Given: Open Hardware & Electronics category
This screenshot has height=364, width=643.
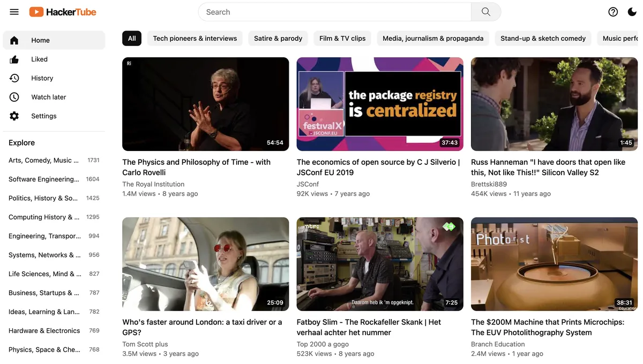Looking at the screenshot, I should pyautogui.click(x=54, y=331).
